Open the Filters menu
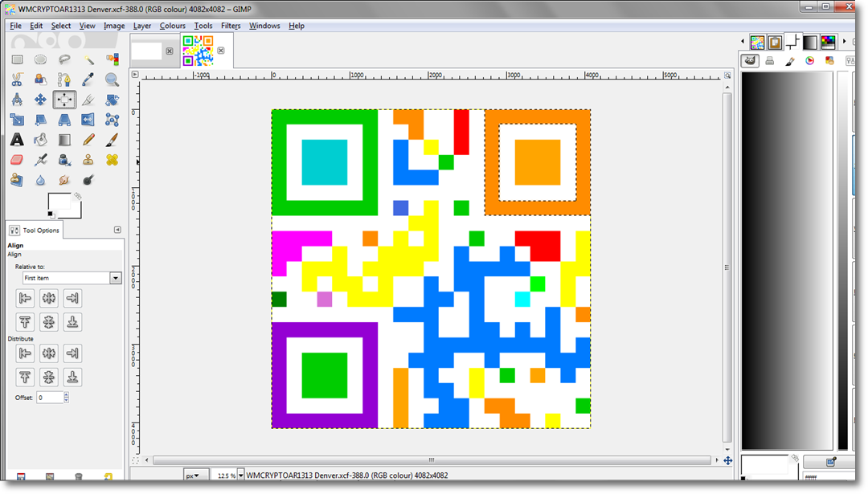 (231, 26)
